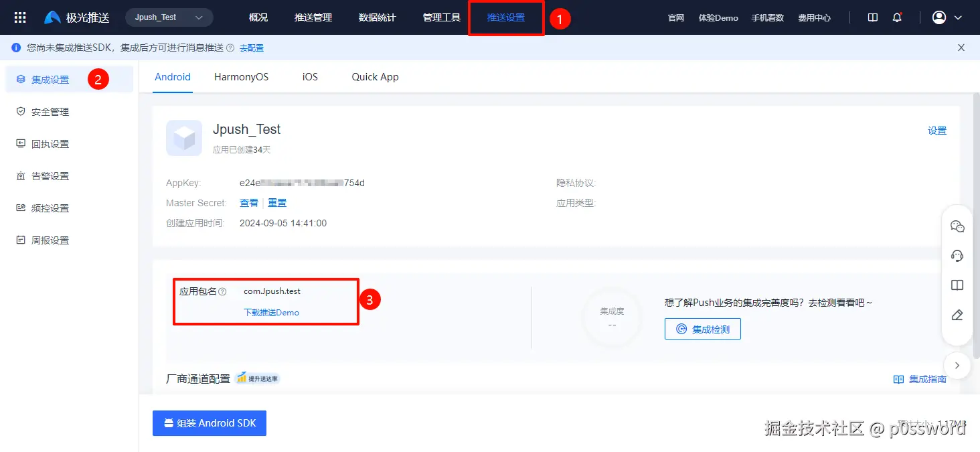Open the app grid launcher icon
This screenshot has height=452, width=980.
(x=20, y=18)
